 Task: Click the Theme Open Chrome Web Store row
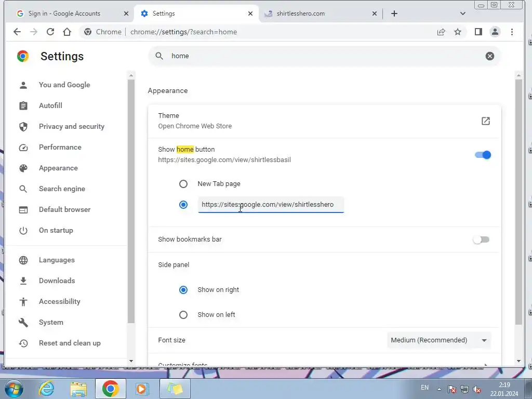point(324,121)
